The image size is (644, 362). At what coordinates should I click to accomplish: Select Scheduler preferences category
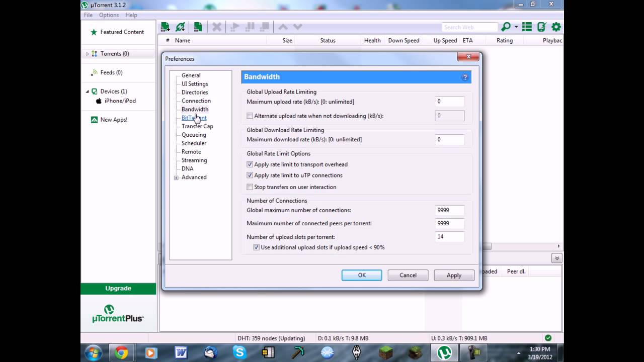[194, 143]
